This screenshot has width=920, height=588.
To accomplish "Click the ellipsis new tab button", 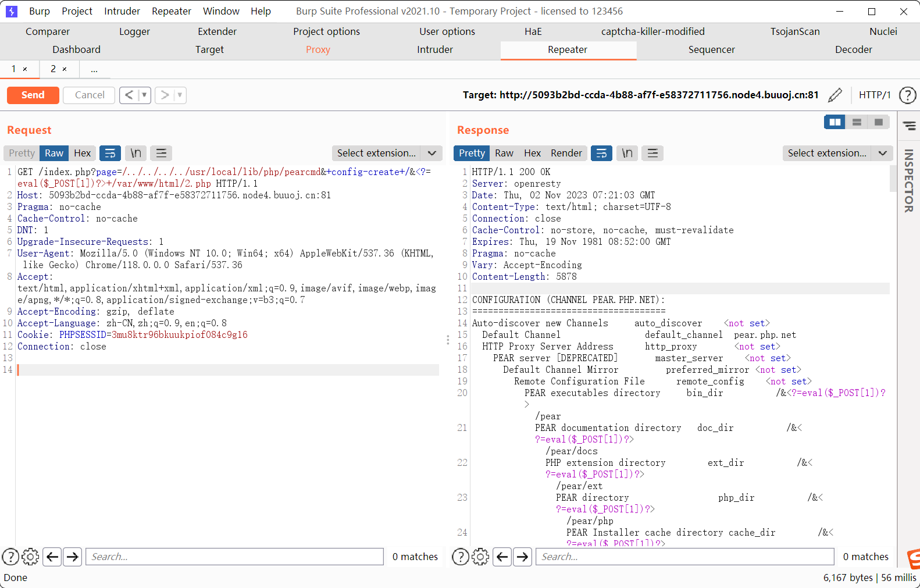I will click(x=94, y=69).
